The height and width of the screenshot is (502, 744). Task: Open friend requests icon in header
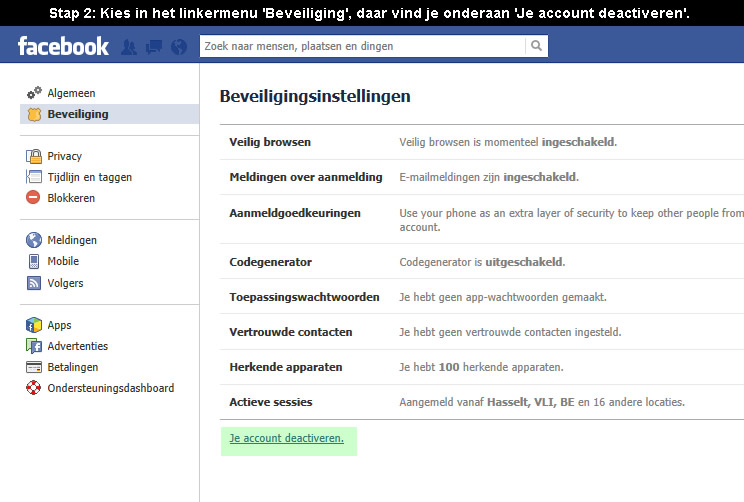(x=129, y=47)
